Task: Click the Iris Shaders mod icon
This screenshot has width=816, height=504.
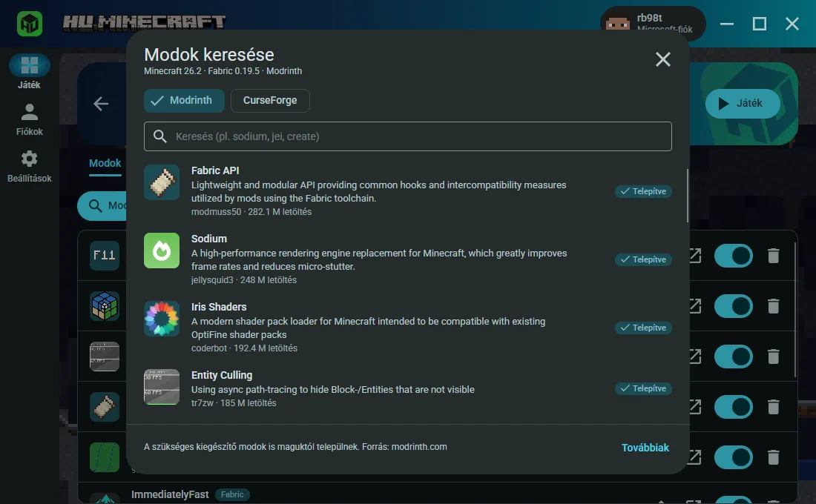Action: (162, 319)
